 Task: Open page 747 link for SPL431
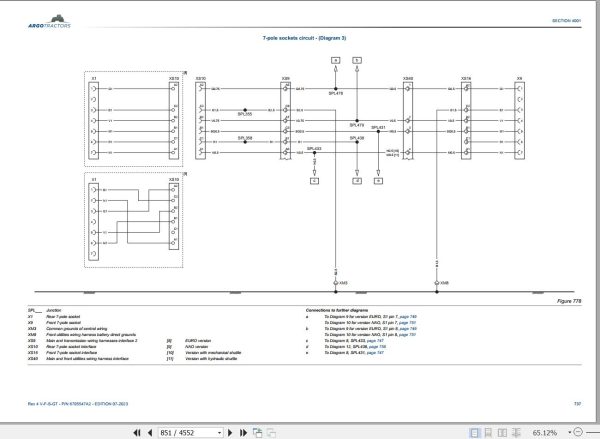(375, 353)
